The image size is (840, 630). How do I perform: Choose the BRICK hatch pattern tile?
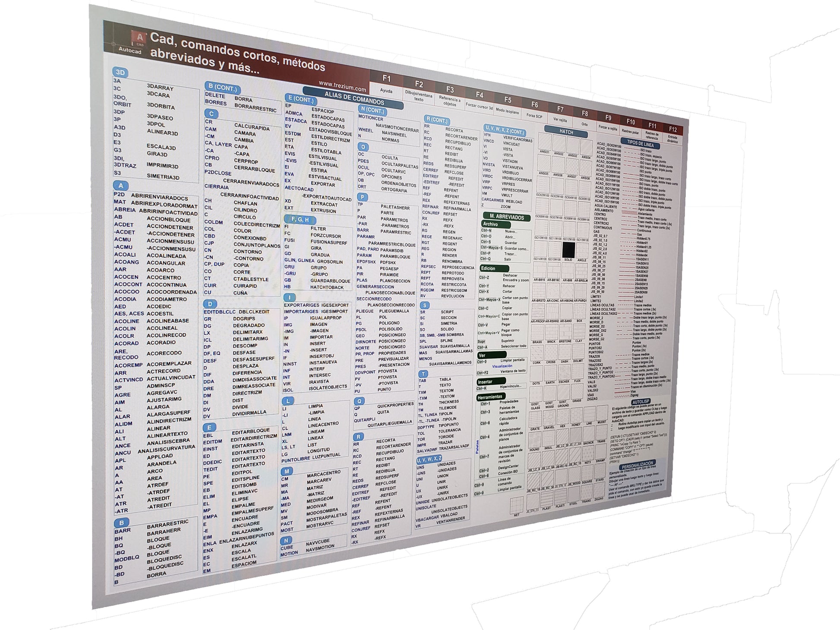pos(551,332)
